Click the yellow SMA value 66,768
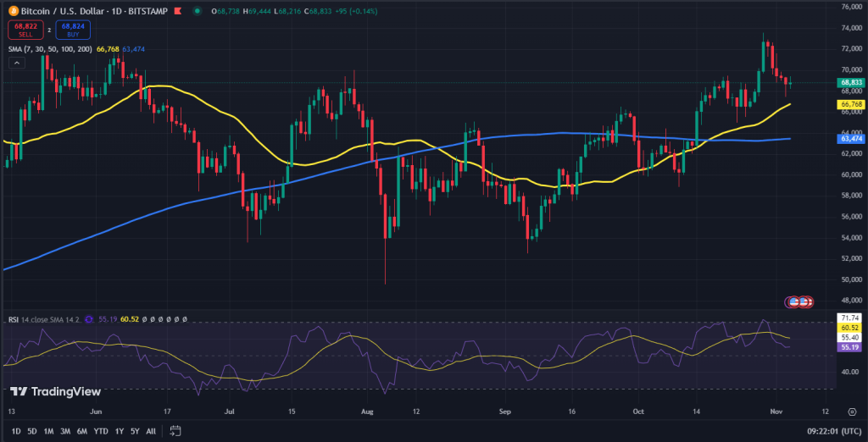 (x=108, y=49)
